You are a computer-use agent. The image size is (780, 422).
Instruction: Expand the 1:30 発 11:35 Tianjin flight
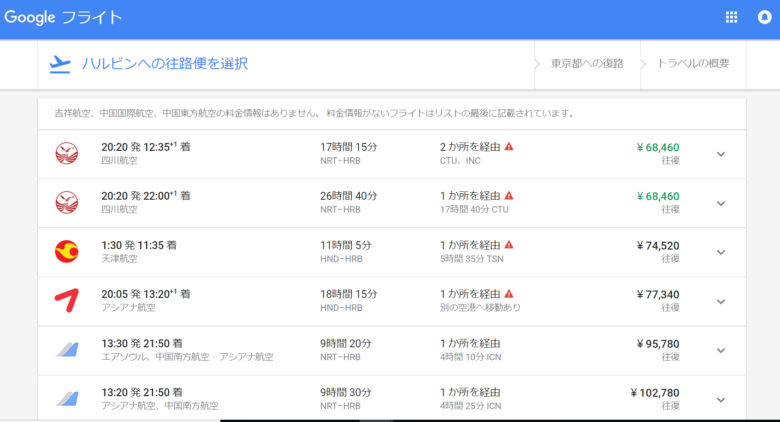tap(721, 252)
